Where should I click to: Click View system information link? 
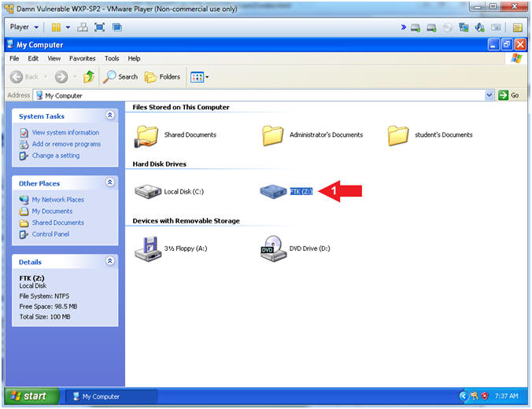tap(65, 133)
